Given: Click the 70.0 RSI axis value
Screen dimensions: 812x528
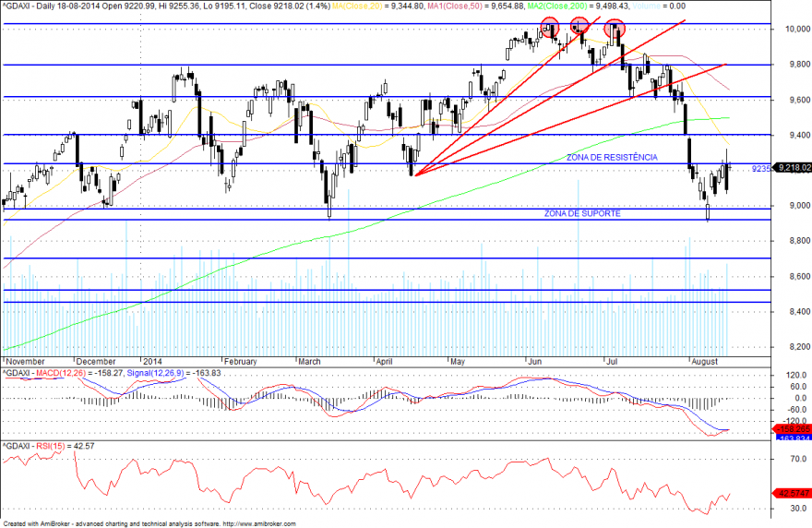Looking at the screenshot, I should click(798, 459).
